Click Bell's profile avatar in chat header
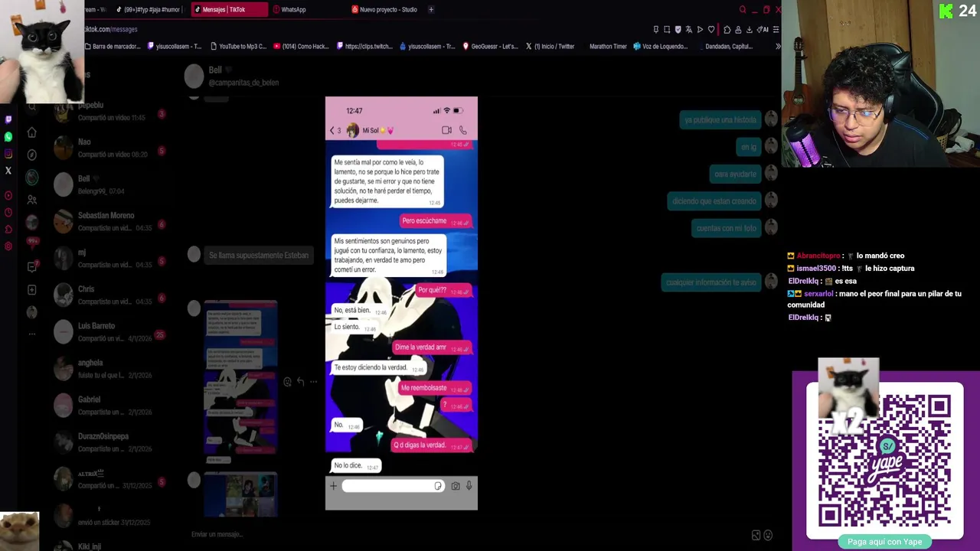Screen dimensions: 980x551 (194, 76)
